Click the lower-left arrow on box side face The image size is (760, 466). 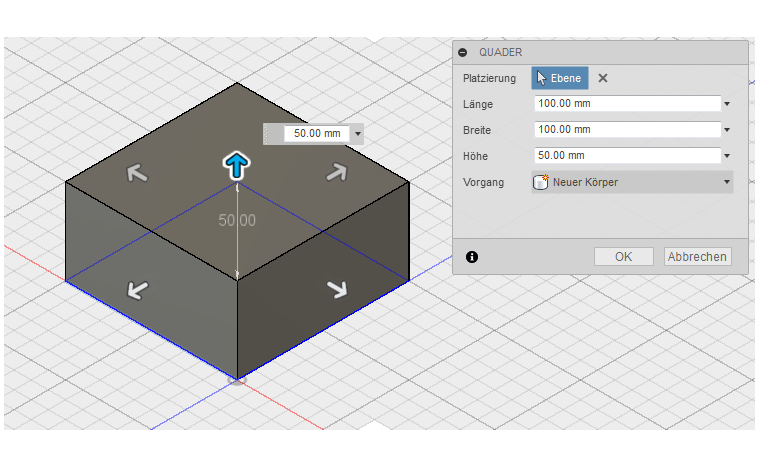click(138, 290)
